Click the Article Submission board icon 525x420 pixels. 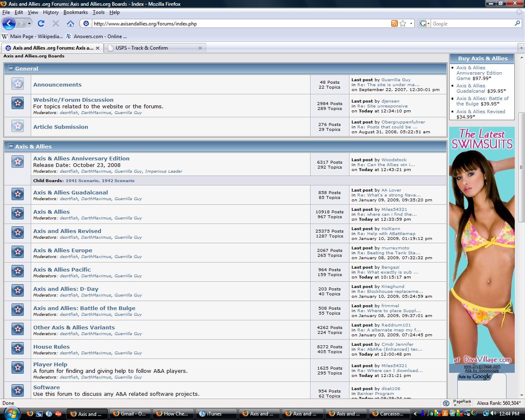[18, 126]
